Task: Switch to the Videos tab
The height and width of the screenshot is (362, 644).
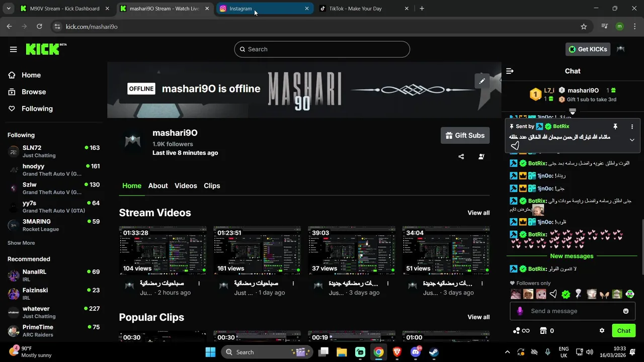Action: 186,186
